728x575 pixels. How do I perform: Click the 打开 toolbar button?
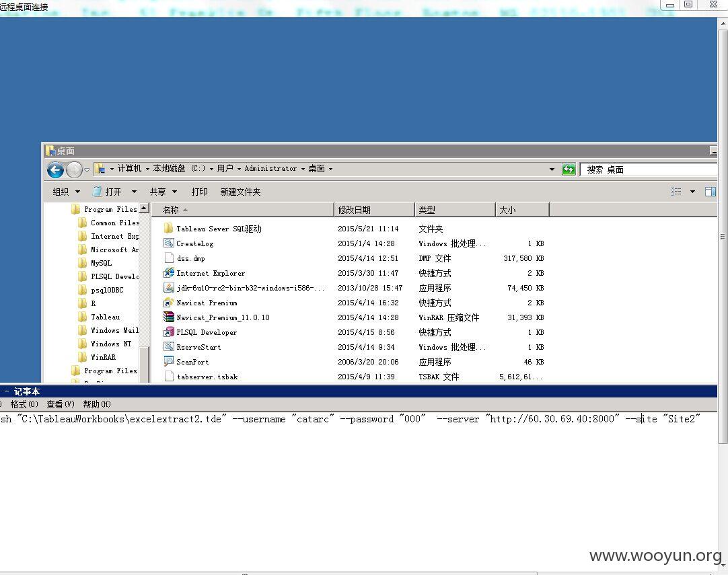click(108, 192)
